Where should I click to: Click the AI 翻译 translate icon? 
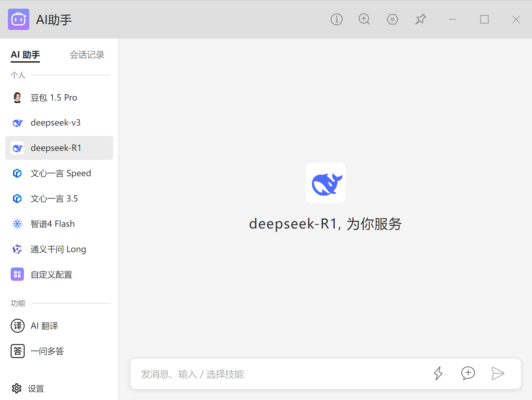click(x=18, y=326)
